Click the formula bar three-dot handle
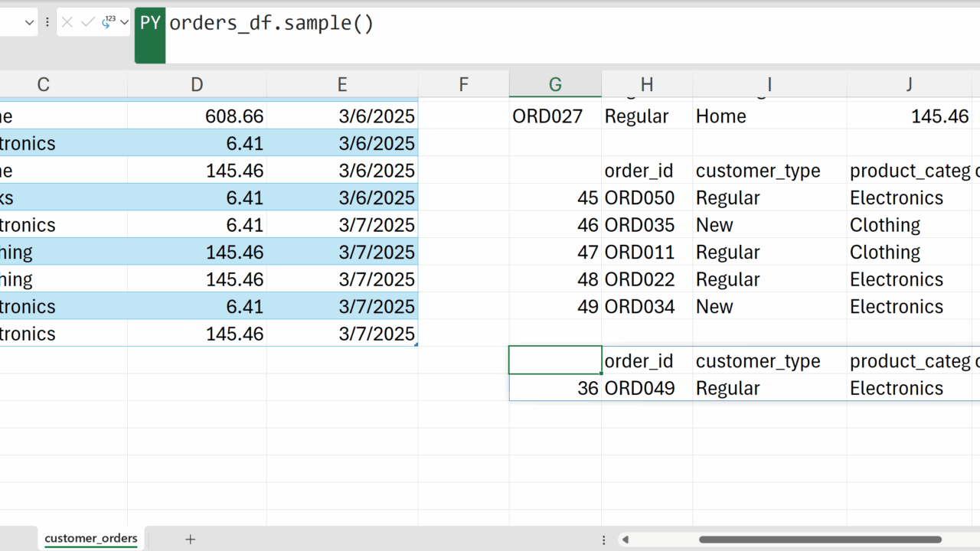Image resolution: width=980 pixels, height=551 pixels. coord(47,23)
